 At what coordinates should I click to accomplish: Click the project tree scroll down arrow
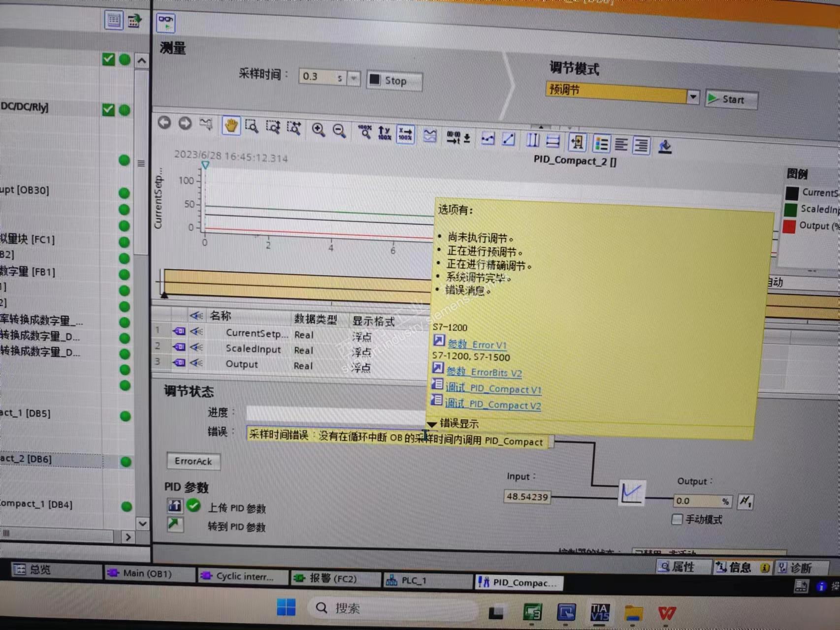pos(142,523)
